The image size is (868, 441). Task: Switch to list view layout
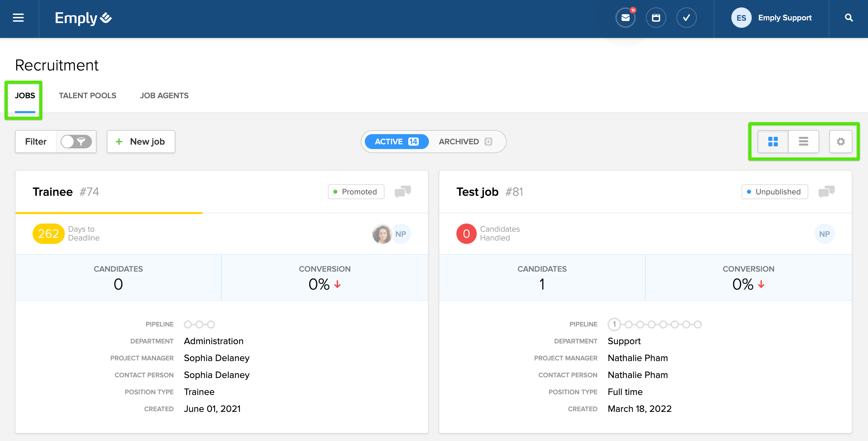pos(803,142)
